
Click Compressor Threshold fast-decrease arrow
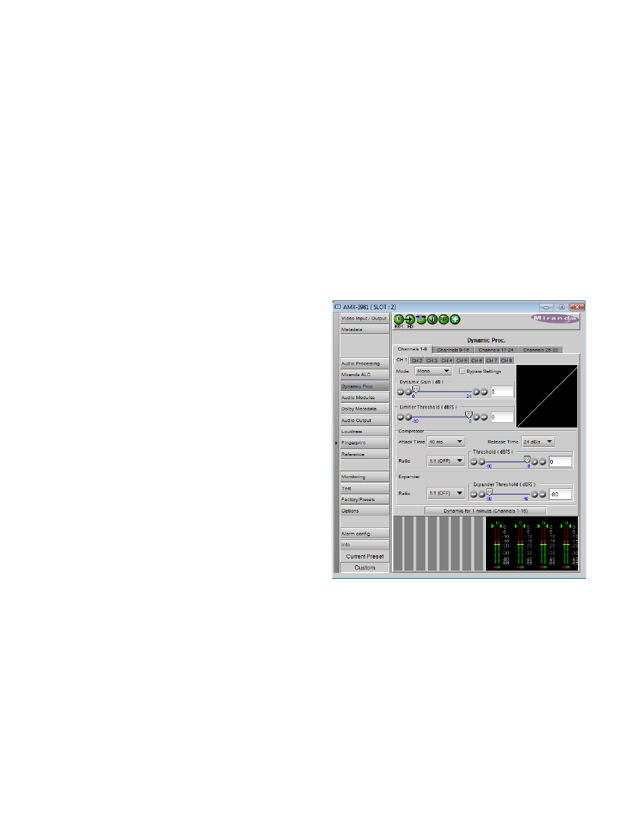[x=474, y=462]
